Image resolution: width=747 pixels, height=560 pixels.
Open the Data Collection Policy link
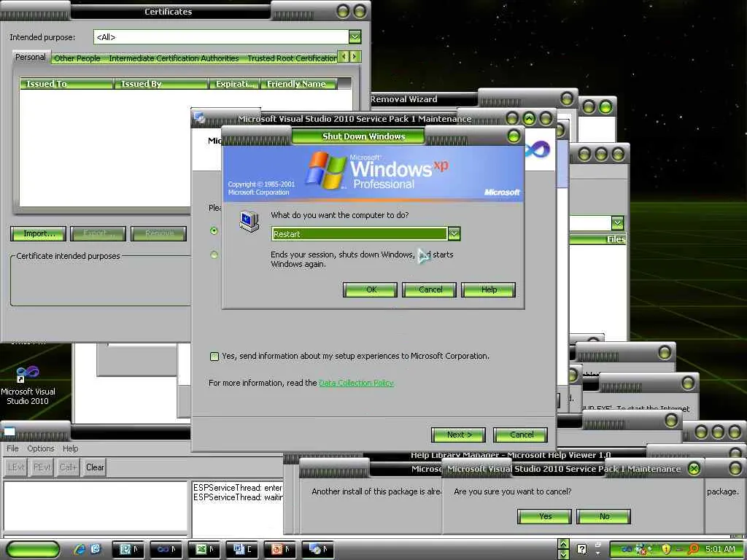tap(356, 383)
